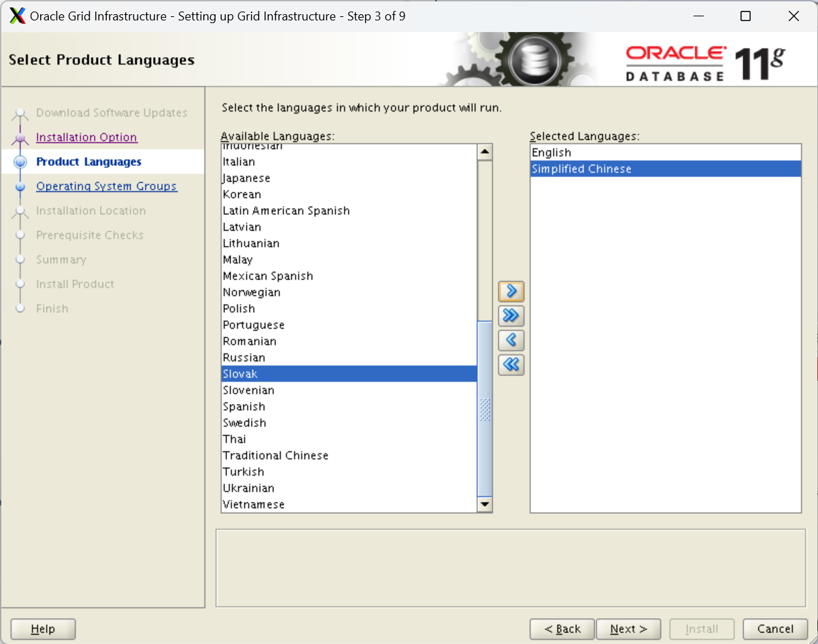This screenshot has height=644, width=818.
Task: Select Turkish in Available Languages
Action: (x=349, y=472)
